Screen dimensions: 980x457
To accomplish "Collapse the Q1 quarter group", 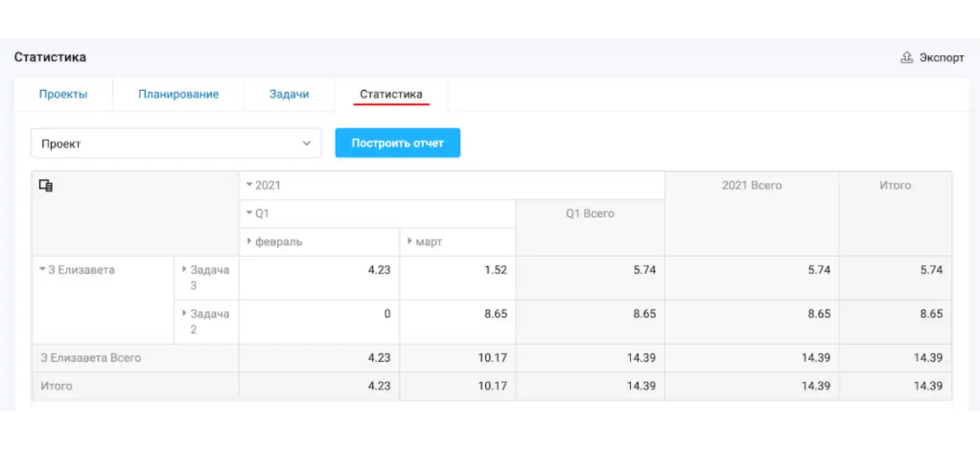I will coord(249,213).
